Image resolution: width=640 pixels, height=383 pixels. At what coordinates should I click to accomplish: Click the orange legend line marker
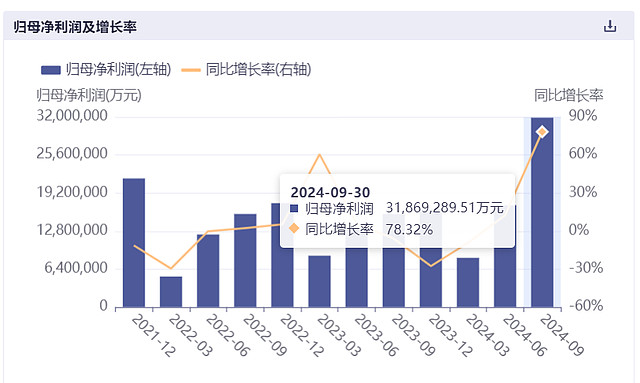coord(191,70)
